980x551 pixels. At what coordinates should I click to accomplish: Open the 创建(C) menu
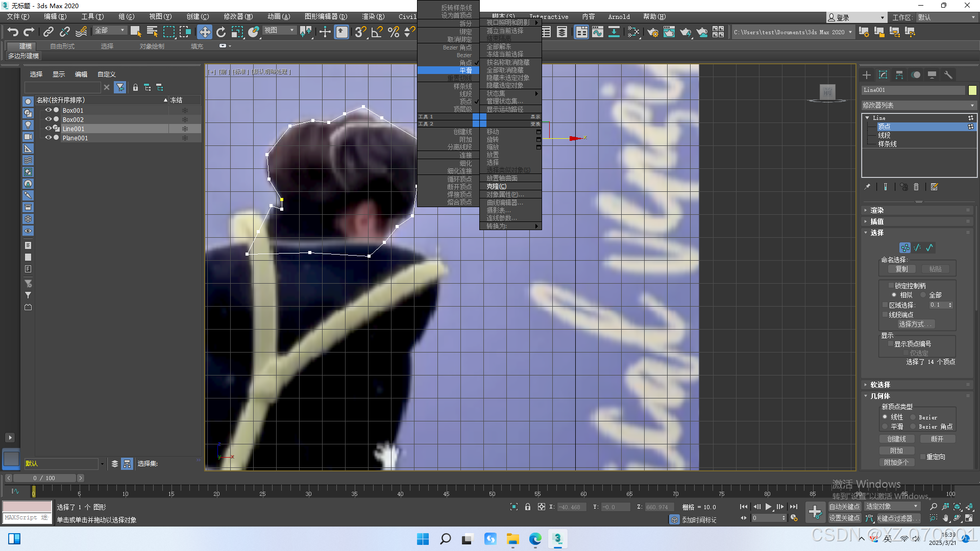click(198, 17)
